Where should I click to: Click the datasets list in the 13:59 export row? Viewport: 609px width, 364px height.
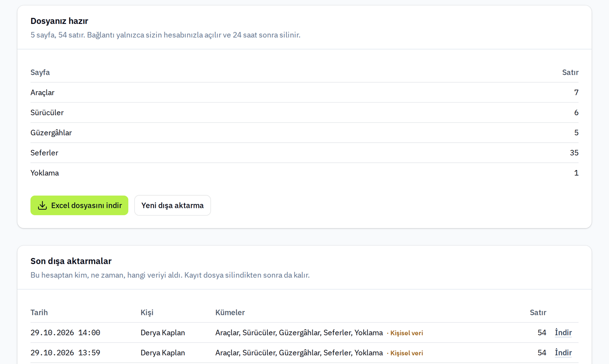point(299,353)
